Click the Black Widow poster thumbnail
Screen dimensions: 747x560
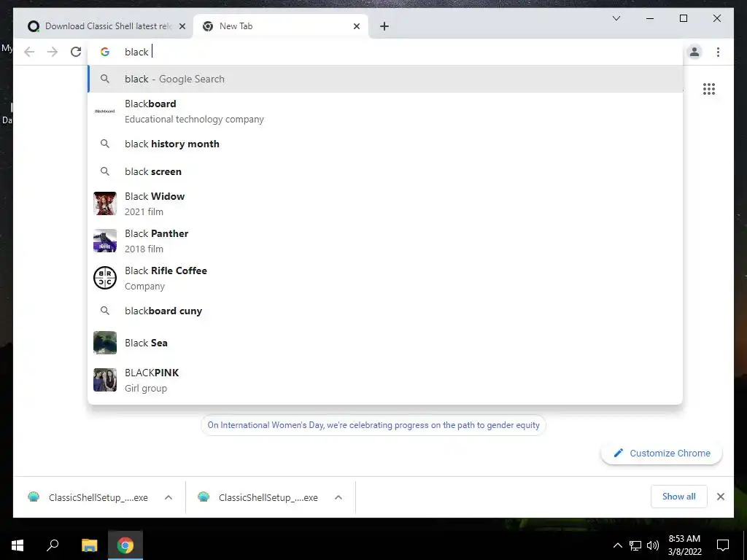click(105, 203)
